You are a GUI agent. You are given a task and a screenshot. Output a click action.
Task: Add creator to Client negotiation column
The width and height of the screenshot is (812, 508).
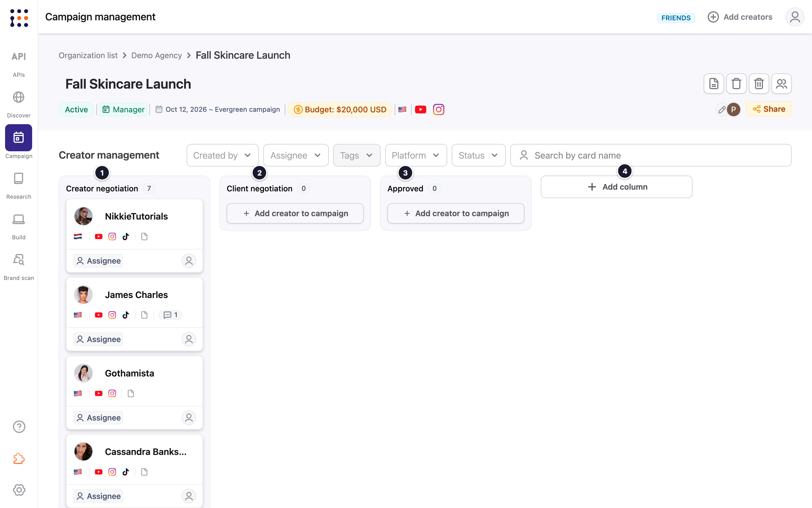pos(295,213)
